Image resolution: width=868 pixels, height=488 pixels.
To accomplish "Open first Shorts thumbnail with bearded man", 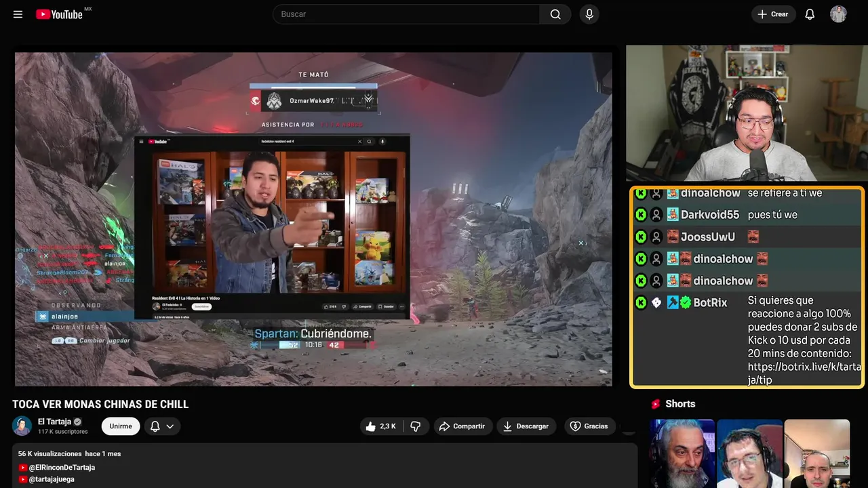I will [682, 453].
